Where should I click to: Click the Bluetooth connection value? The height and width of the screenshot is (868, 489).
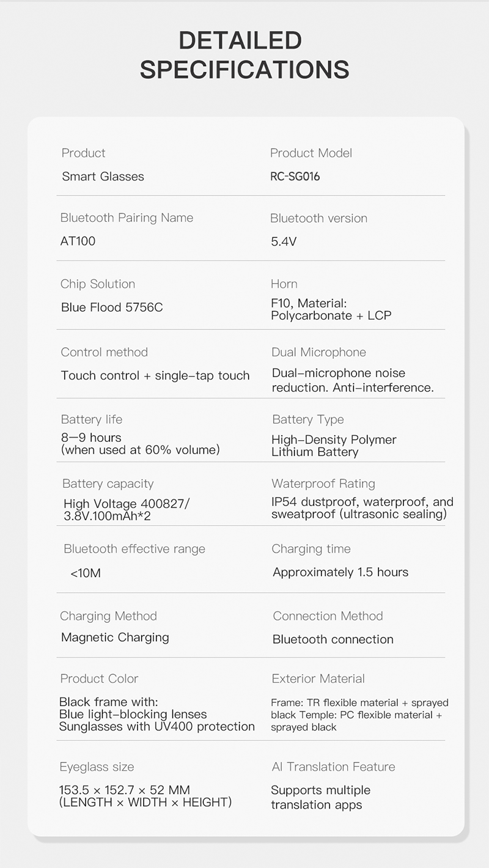click(x=333, y=639)
